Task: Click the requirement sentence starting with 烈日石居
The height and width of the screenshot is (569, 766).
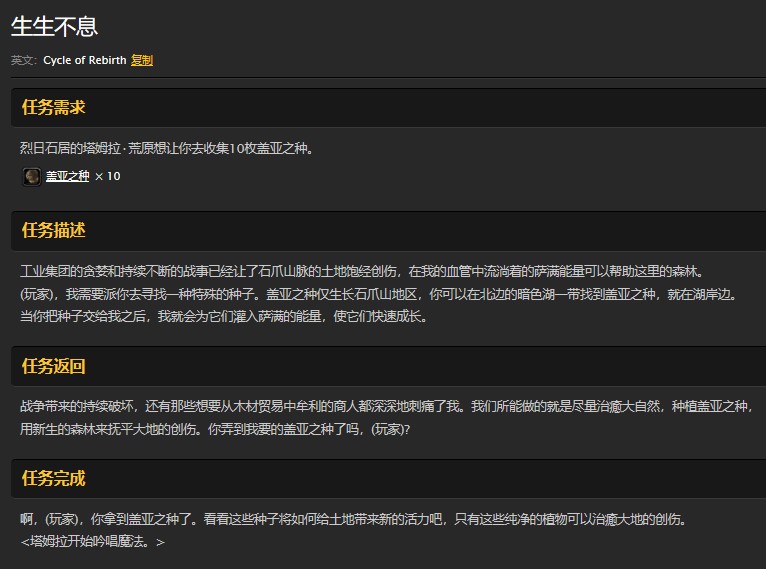Action: (x=167, y=148)
